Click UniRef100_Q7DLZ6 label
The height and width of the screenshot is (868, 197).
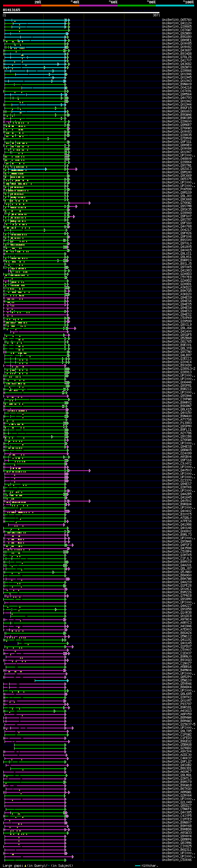point(177,57)
